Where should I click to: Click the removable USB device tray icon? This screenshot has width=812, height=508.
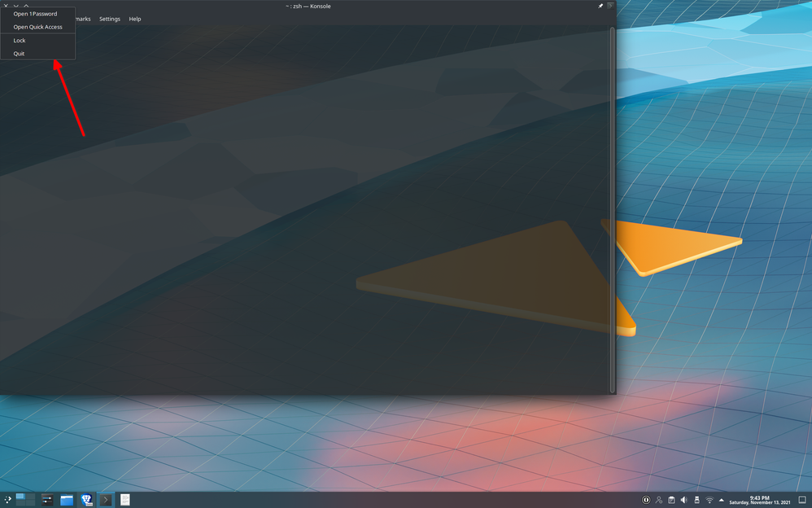(696, 500)
